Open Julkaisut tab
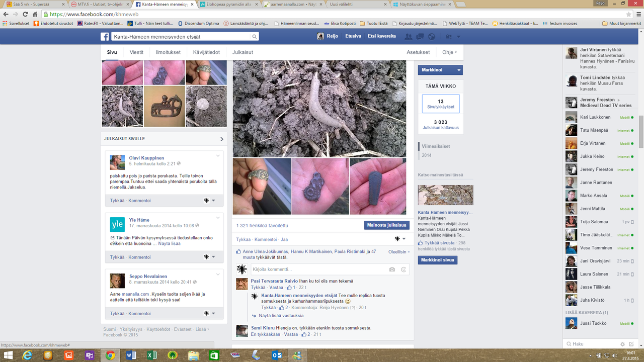 click(243, 52)
